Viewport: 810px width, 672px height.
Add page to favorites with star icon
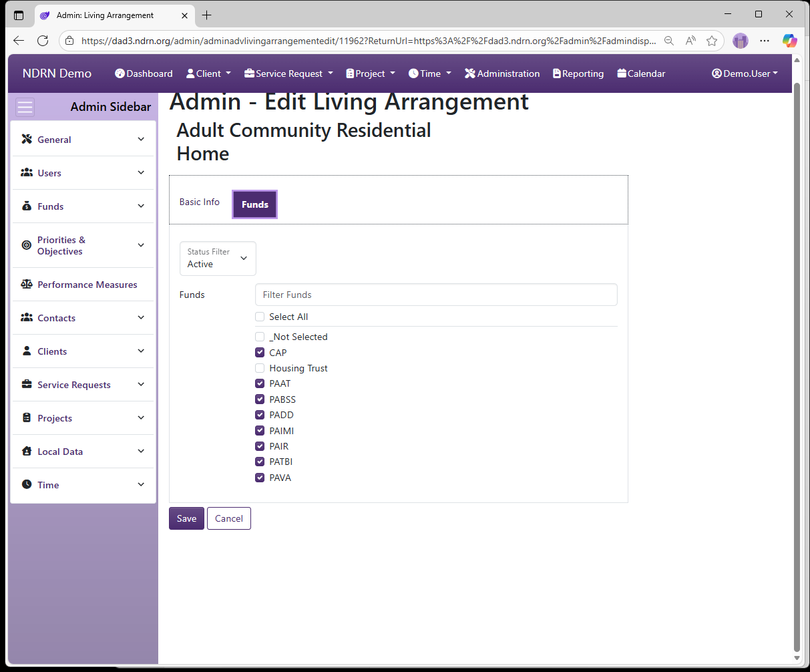(x=712, y=41)
